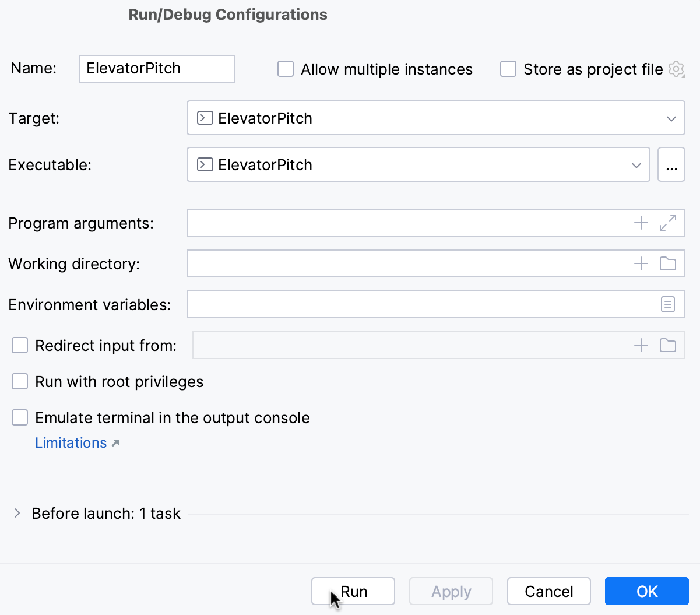Open folder browse icon for Redirect input from
700x615 pixels.
click(x=668, y=345)
